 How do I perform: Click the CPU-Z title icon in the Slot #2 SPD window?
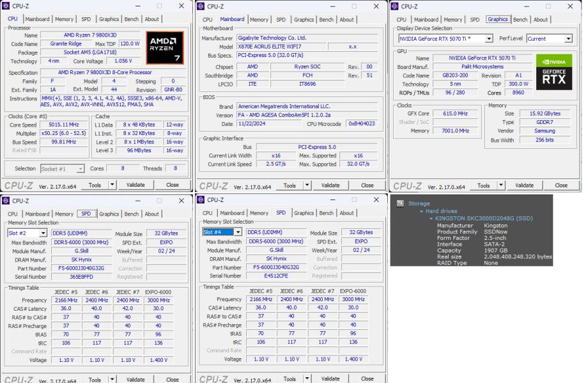click(6, 201)
